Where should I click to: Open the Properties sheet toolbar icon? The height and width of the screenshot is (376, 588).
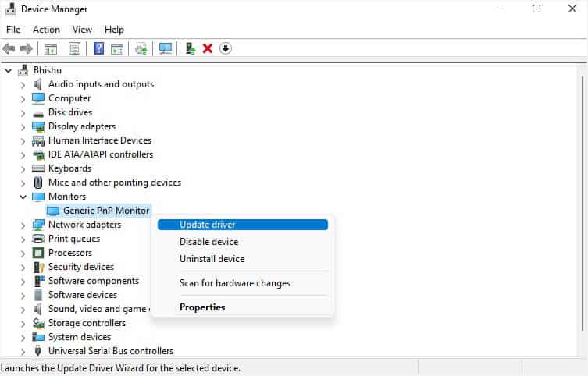point(75,48)
